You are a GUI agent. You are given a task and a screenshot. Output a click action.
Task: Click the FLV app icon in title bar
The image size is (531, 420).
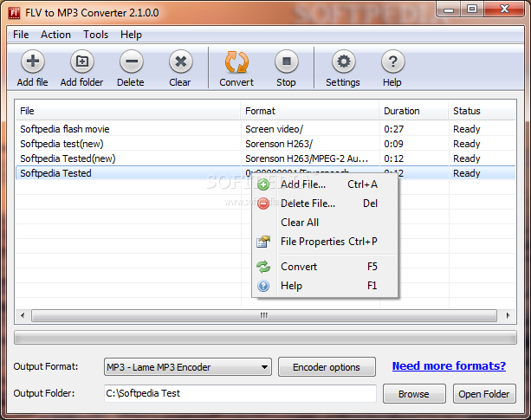point(14,13)
